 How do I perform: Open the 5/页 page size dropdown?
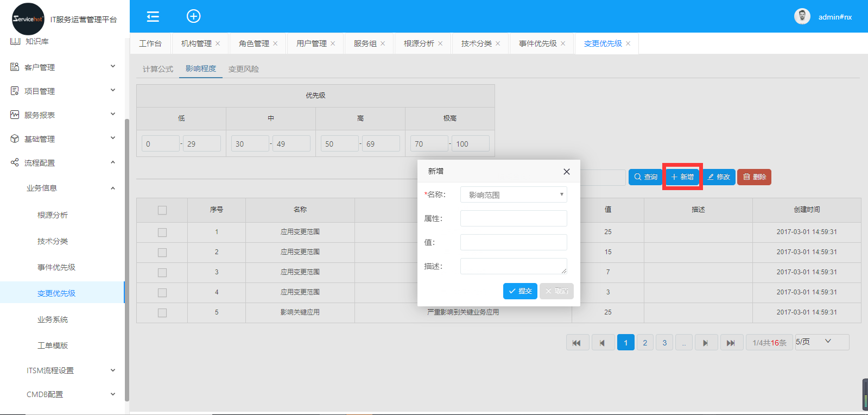click(821, 342)
